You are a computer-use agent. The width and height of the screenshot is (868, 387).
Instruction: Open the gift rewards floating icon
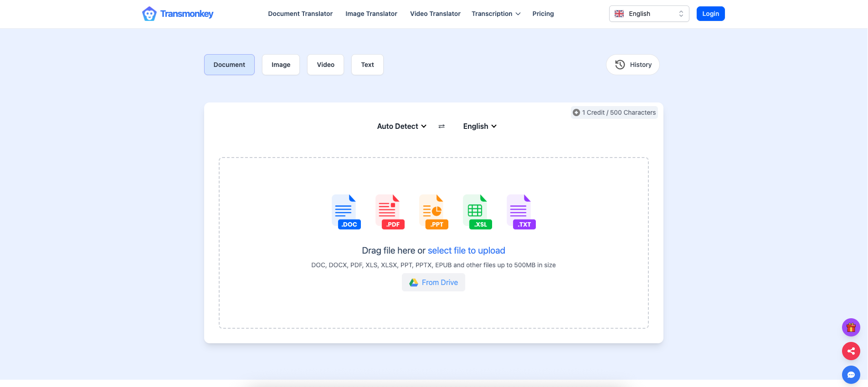851,327
